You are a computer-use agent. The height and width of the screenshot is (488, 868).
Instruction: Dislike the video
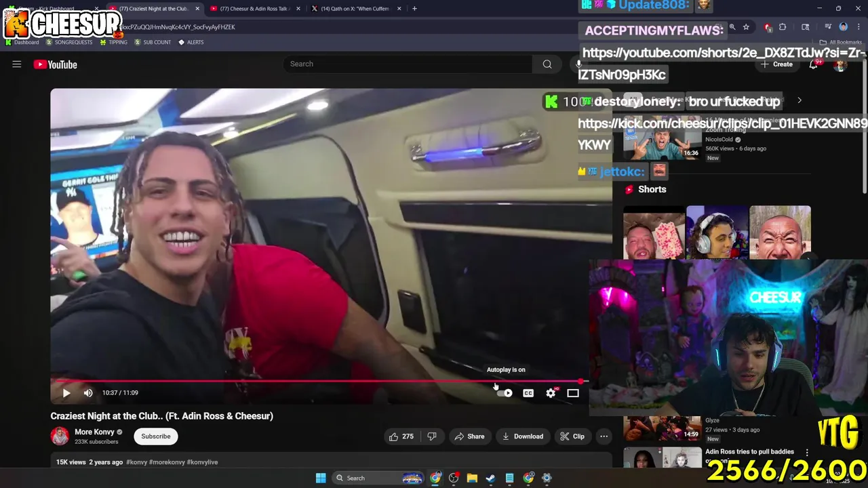pos(432,436)
